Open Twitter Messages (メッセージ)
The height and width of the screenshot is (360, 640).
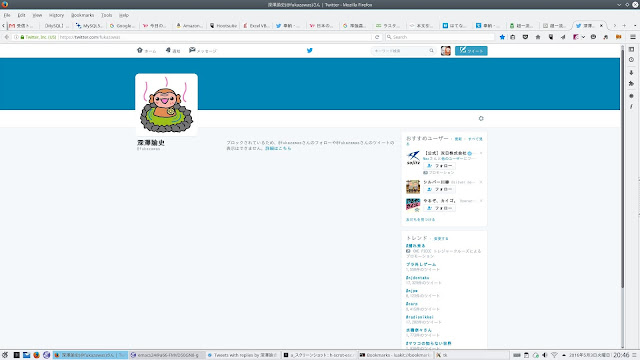pos(203,51)
